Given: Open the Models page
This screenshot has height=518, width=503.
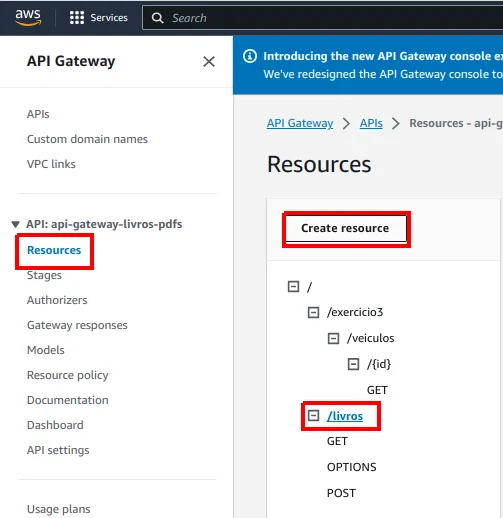Looking at the screenshot, I should click(x=46, y=350).
